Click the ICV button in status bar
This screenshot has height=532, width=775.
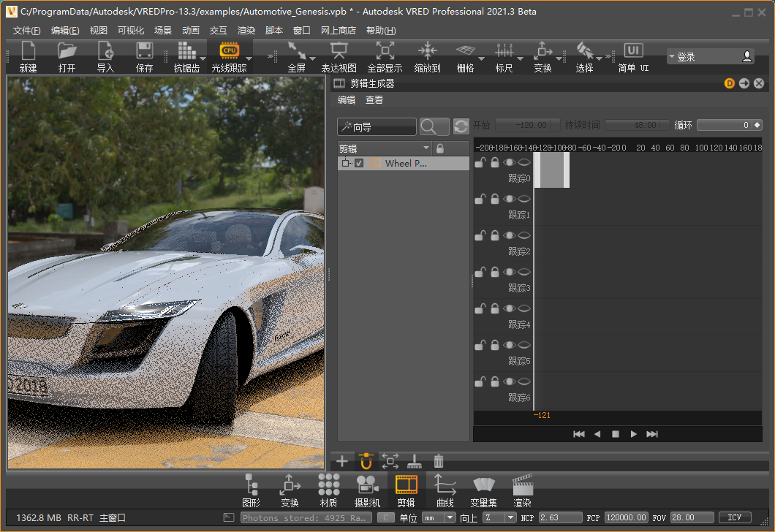click(x=735, y=517)
